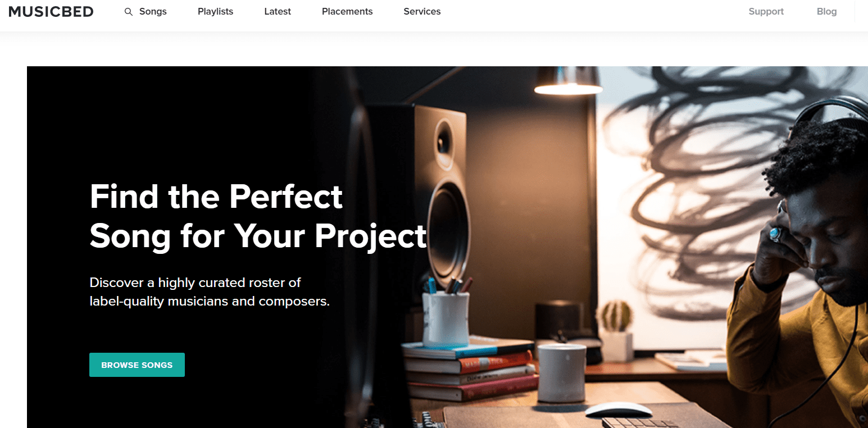Open the Blog link
Screen dimensions: 868x428
pyautogui.click(x=826, y=11)
